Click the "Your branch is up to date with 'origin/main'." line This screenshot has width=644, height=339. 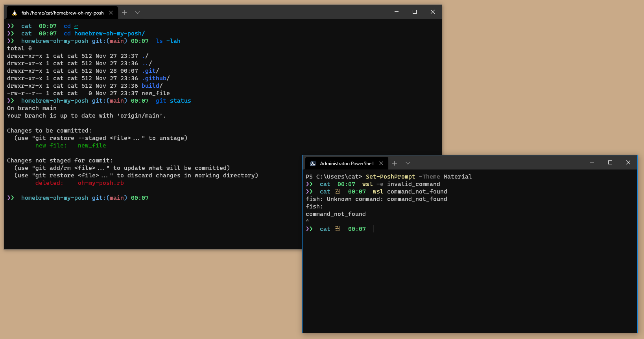tap(87, 116)
